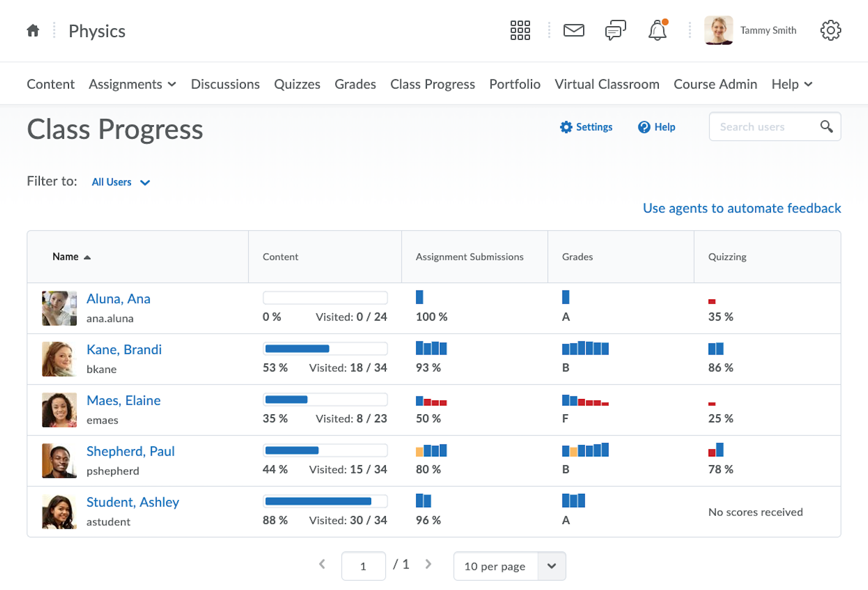Open Maes, Elaine student link
The height and width of the screenshot is (590, 868).
click(124, 400)
